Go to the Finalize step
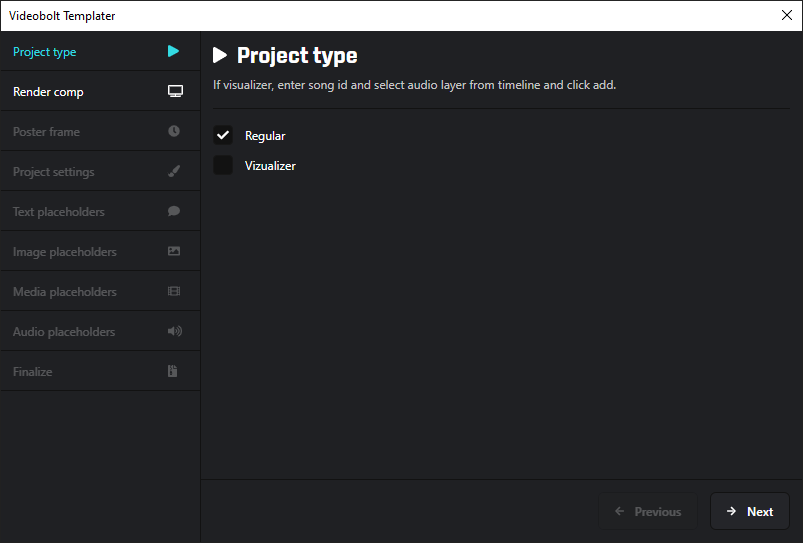This screenshot has width=803, height=543. coord(100,371)
